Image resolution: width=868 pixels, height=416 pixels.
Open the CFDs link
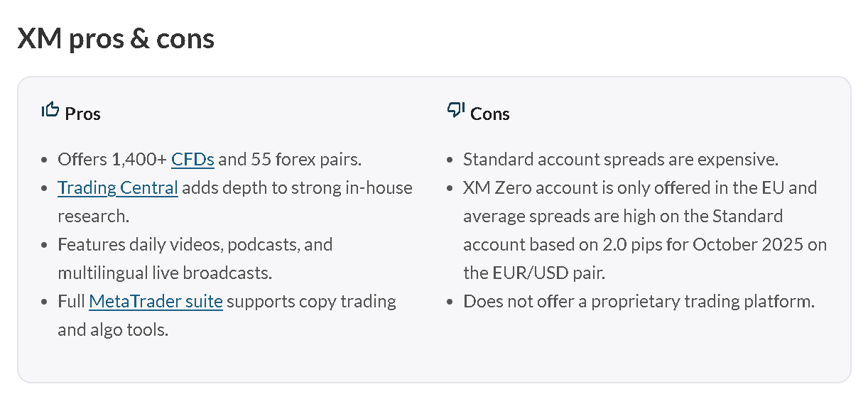pos(192,159)
